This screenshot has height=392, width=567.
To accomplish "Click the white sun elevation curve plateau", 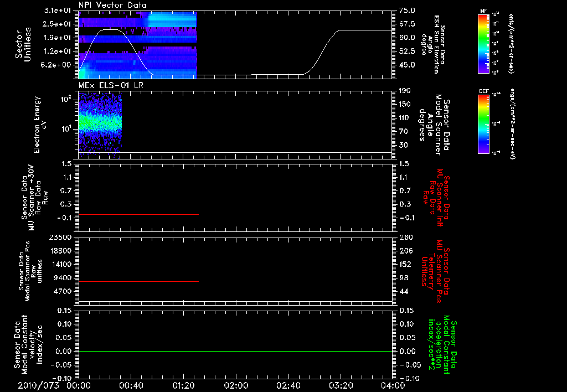I will [x=365, y=30].
